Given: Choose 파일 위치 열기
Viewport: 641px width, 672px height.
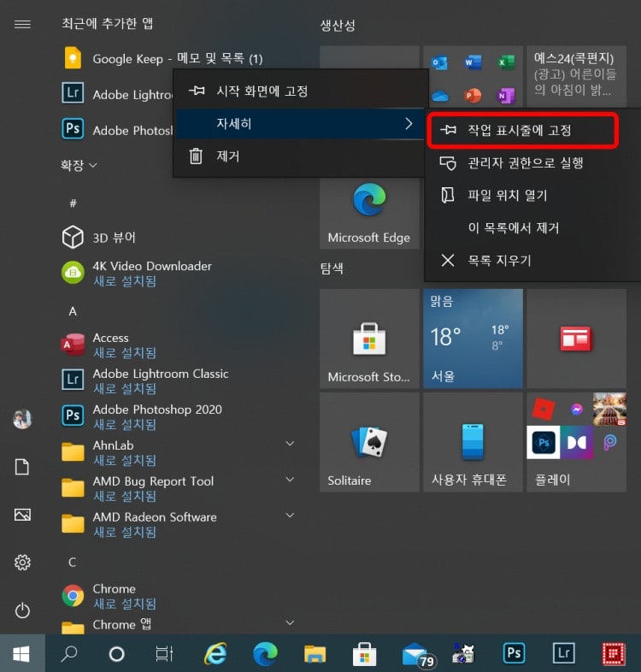Looking at the screenshot, I should point(532,196).
